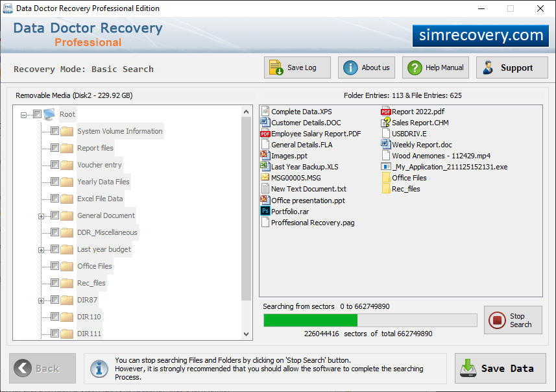556x392 pixels.
Task: Expand the General Document folder
Action: coord(41,216)
